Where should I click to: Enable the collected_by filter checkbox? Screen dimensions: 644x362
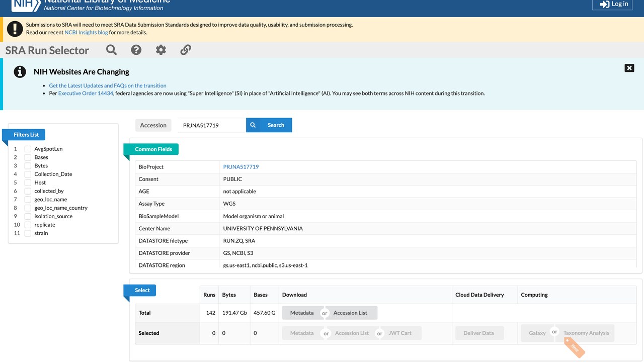point(28,191)
